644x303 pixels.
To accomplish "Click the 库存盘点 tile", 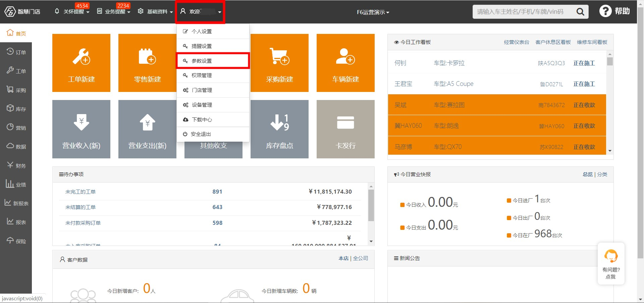I will tap(279, 129).
